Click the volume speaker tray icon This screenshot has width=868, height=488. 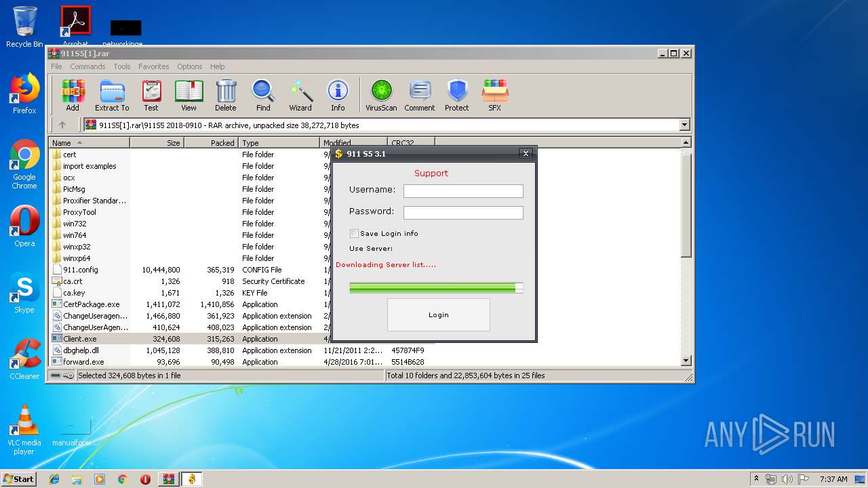(787, 479)
